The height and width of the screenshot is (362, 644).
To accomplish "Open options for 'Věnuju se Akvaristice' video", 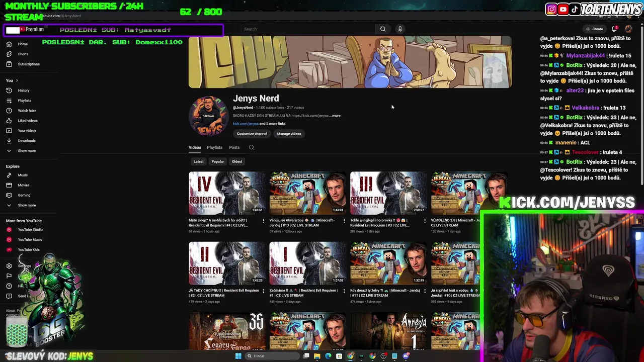I will point(344,220).
